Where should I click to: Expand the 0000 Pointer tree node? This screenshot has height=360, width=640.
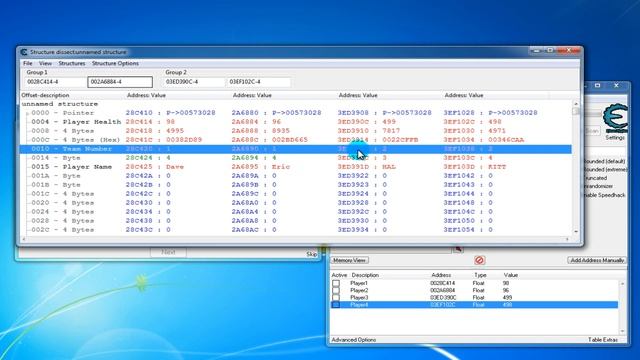(27, 113)
